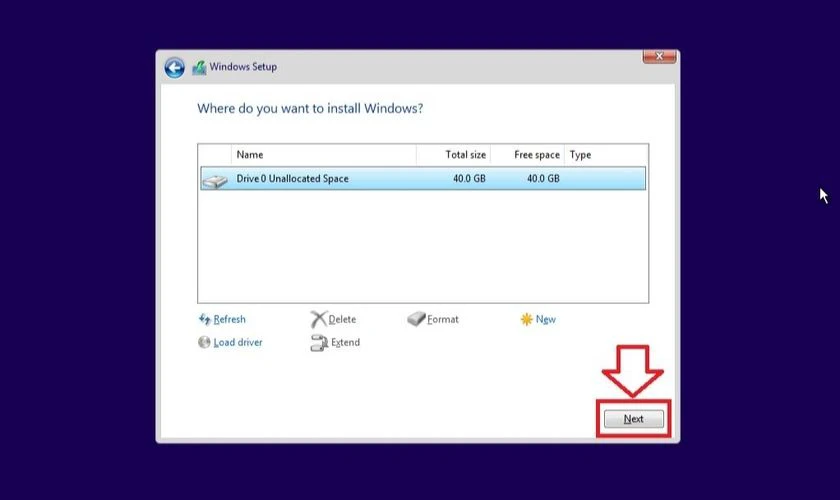Screen dimensions: 840x500
Task: Click the New partition star icon
Action: click(527, 319)
